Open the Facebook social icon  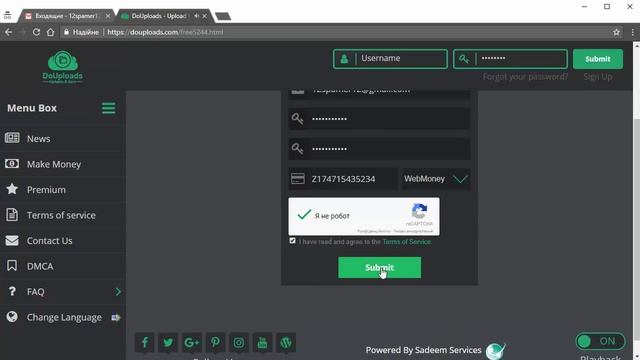click(144, 342)
